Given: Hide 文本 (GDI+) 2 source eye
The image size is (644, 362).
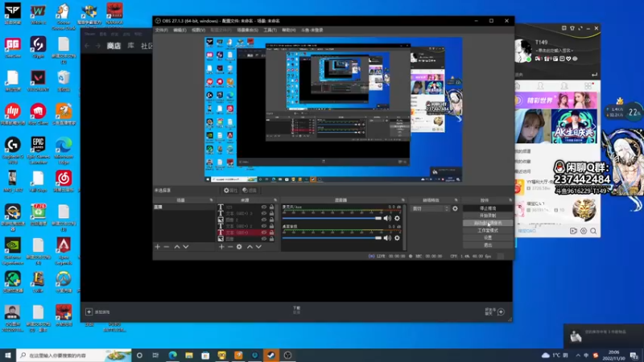Looking at the screenshot, I should 264,226.
